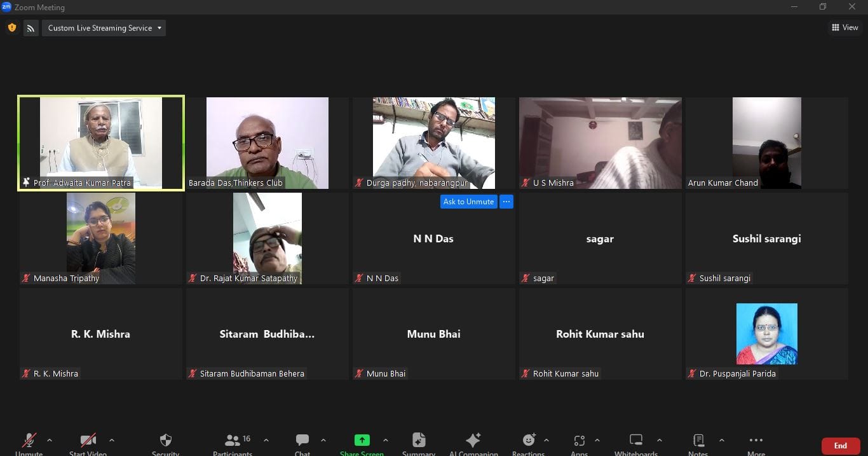
Task: Open the meeting Summary tool
Action: tap(418, 441)
